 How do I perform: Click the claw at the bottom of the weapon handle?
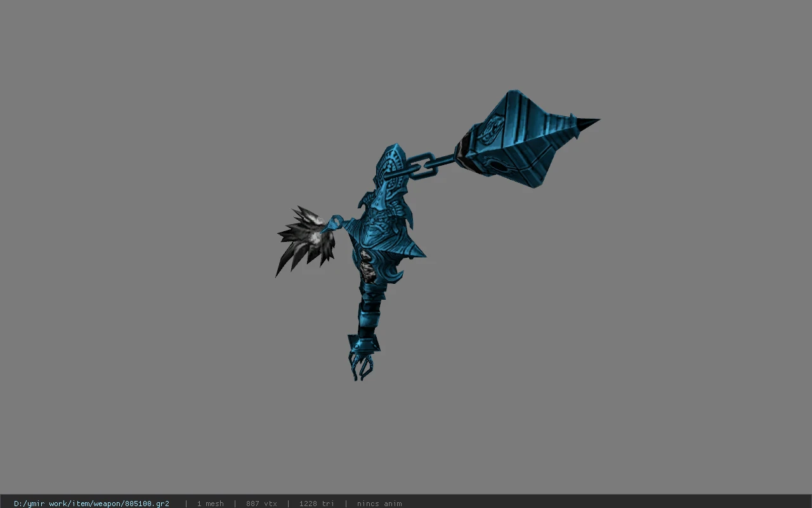coord(362,366)
